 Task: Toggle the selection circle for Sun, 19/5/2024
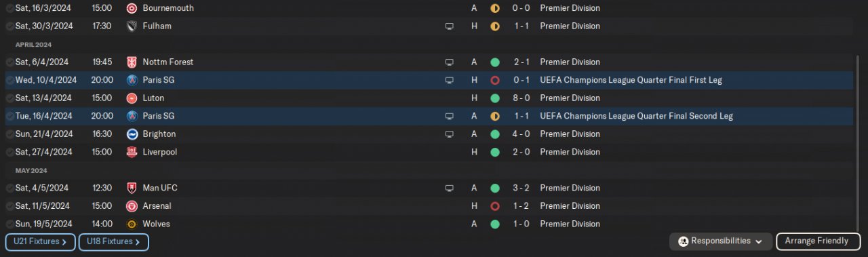tap(9, 224)
